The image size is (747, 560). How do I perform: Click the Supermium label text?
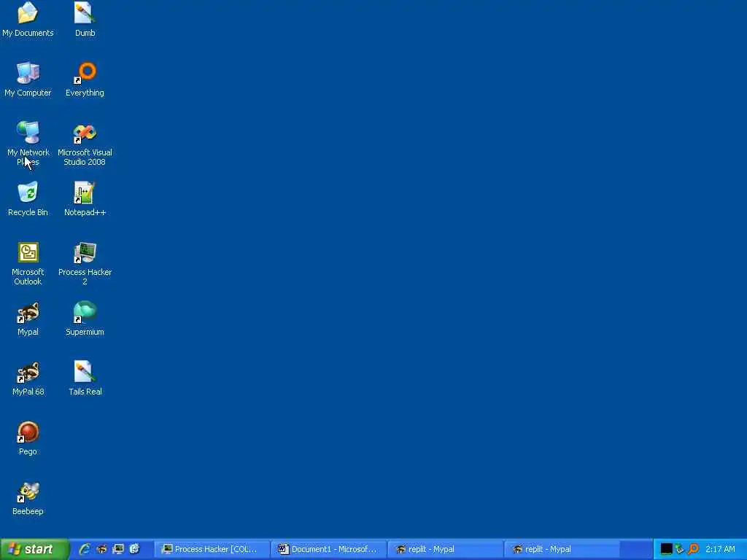[x=85, y=332]
